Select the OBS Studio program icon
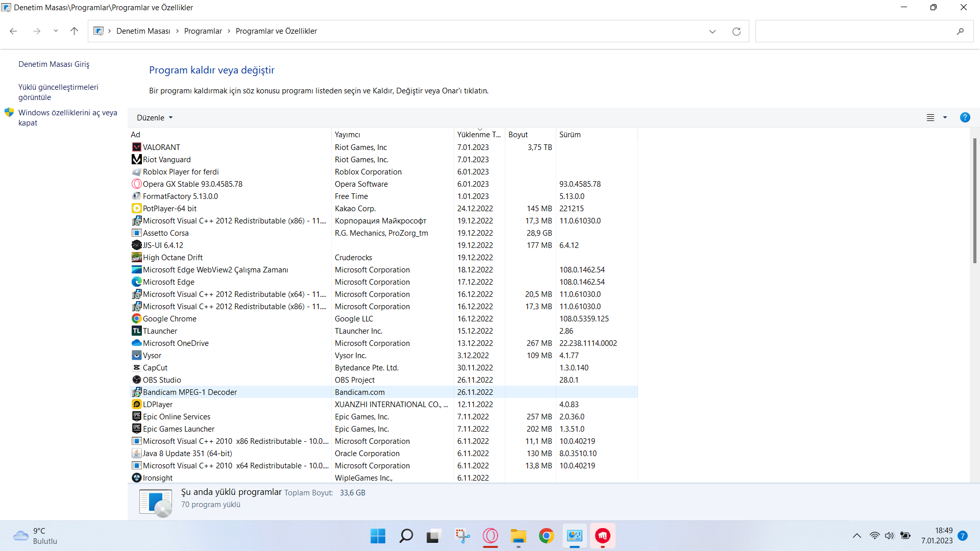Viewport: 980px width, 551px height. tap(136, 380)
